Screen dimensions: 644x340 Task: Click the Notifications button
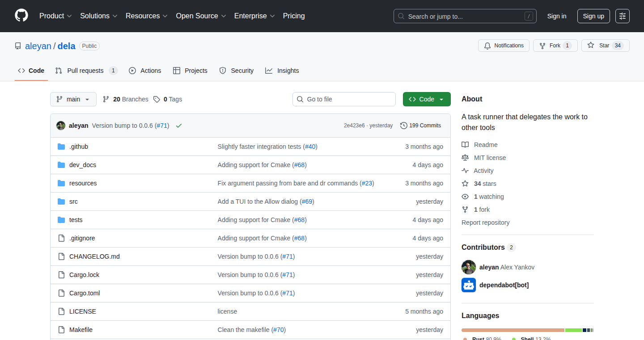pos(504,46)
